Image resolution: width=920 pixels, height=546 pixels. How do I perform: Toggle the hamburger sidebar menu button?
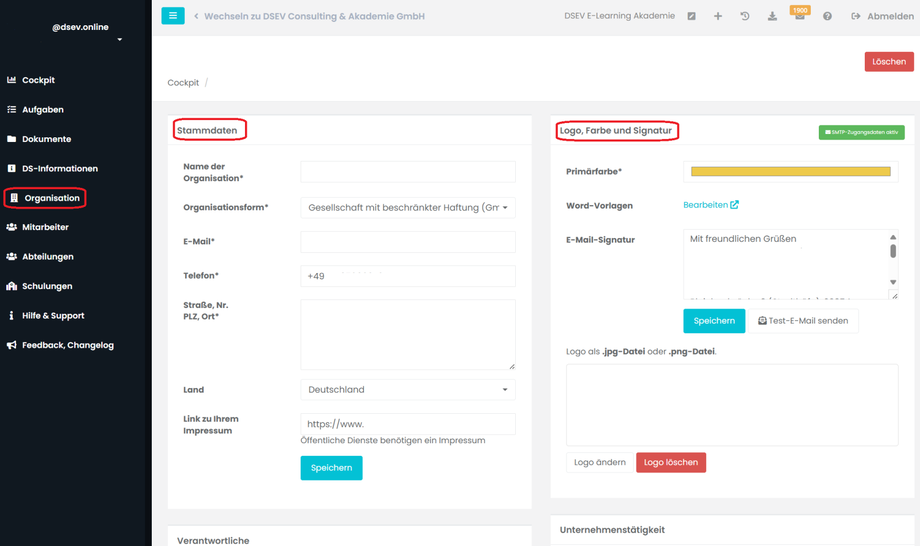pyautogui.click(x=173, y=16)
